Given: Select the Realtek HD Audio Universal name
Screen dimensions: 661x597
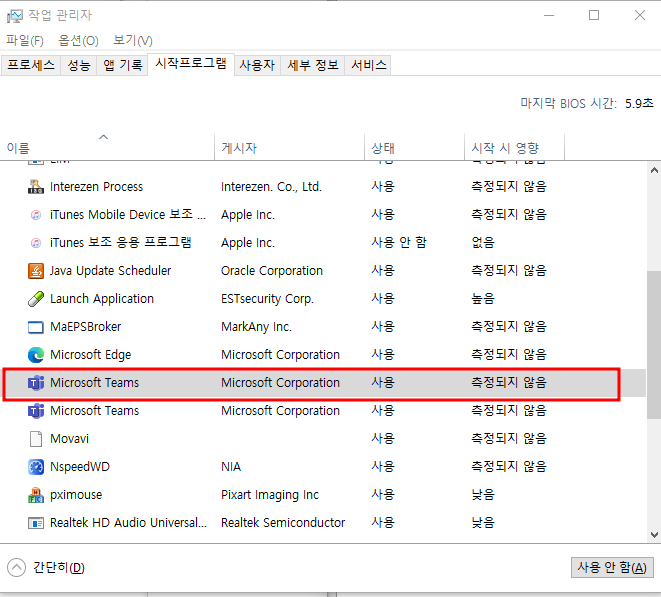Looking at the screenshot, I should (129, 523).
